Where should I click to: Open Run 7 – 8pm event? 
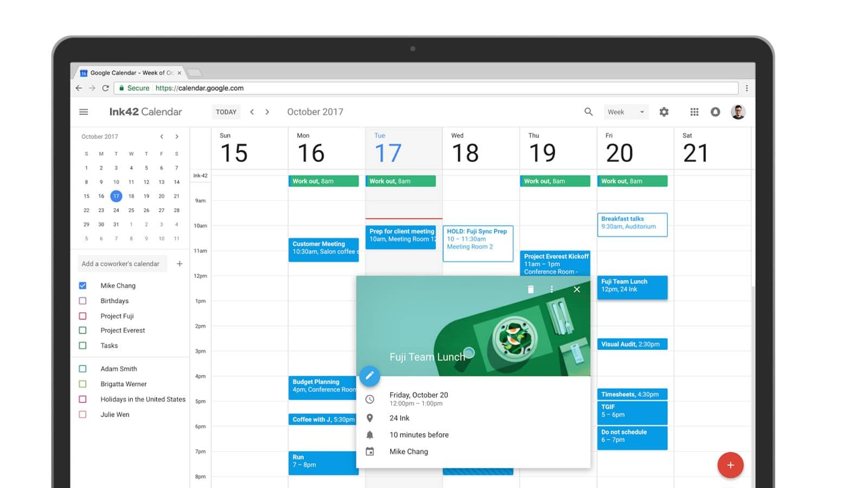[x=323, y=463]
